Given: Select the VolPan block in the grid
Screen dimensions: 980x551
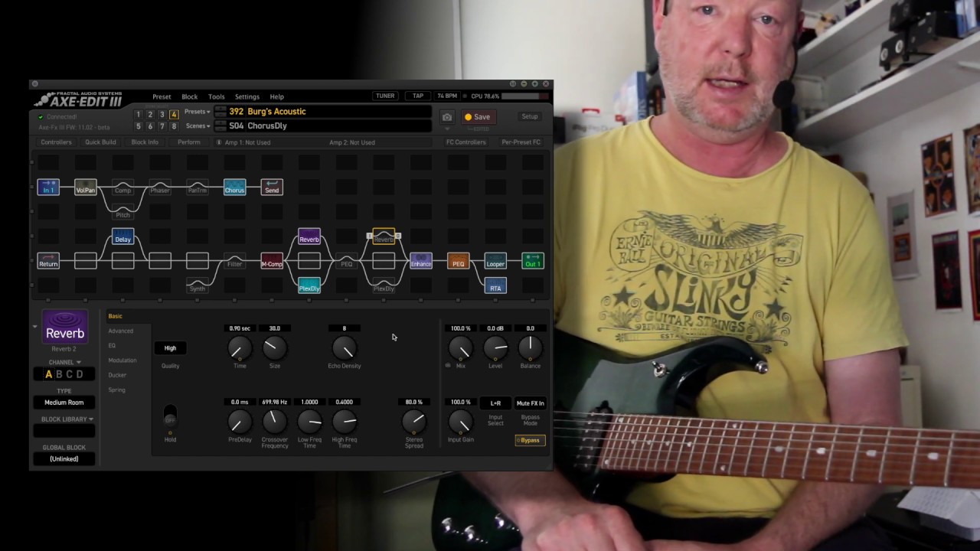Looking at the screenshot, I should [86, 187].
